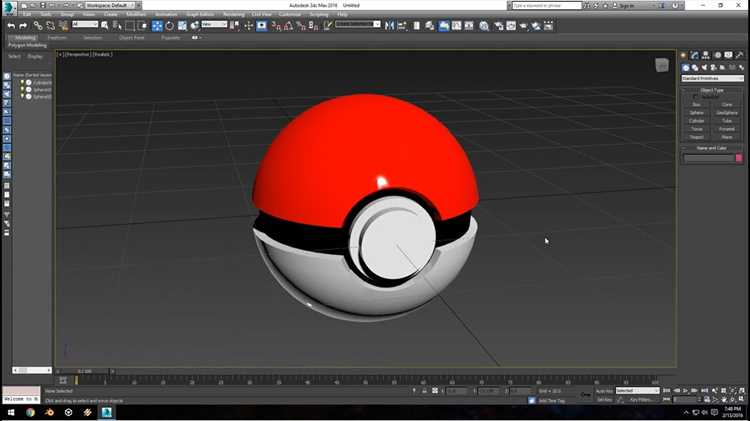Open the Help menu
This screenshot has height=421, width=750.
[342, 14]
